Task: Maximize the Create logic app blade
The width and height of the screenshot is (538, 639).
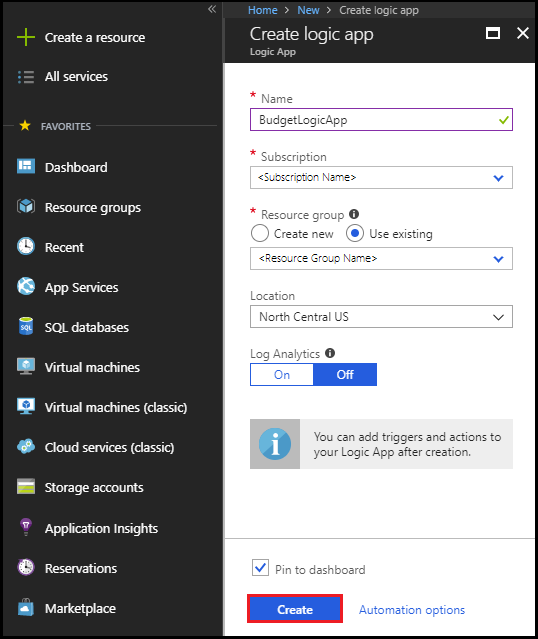Action: (493, 33)
